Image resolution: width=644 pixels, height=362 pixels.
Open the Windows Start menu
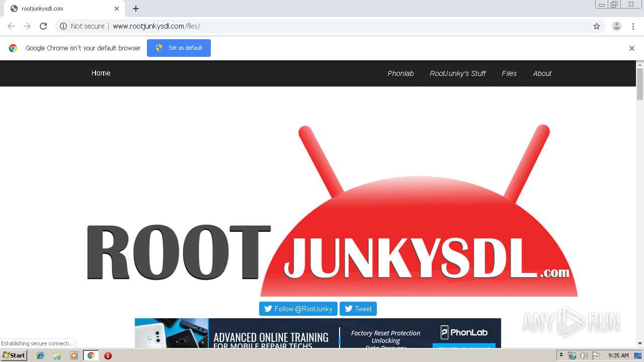coord(14,355)
